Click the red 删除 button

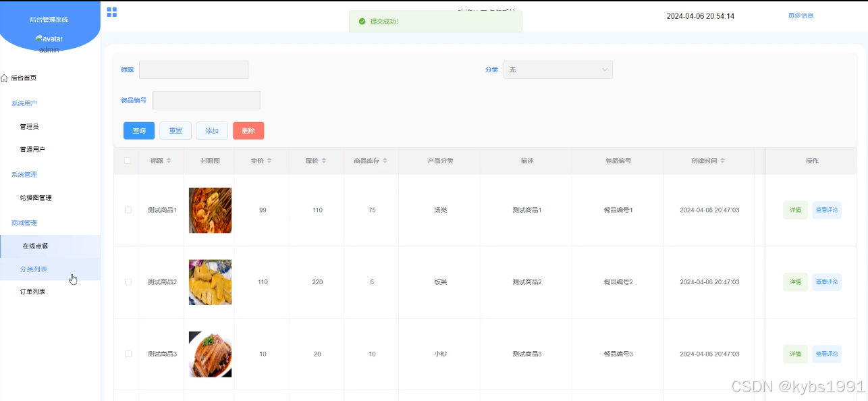(x=248, y=131)
